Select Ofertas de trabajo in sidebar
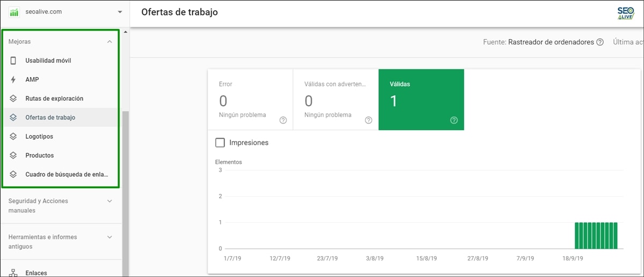This screenshot has width=644, height=277. click(x=61, y=117)
